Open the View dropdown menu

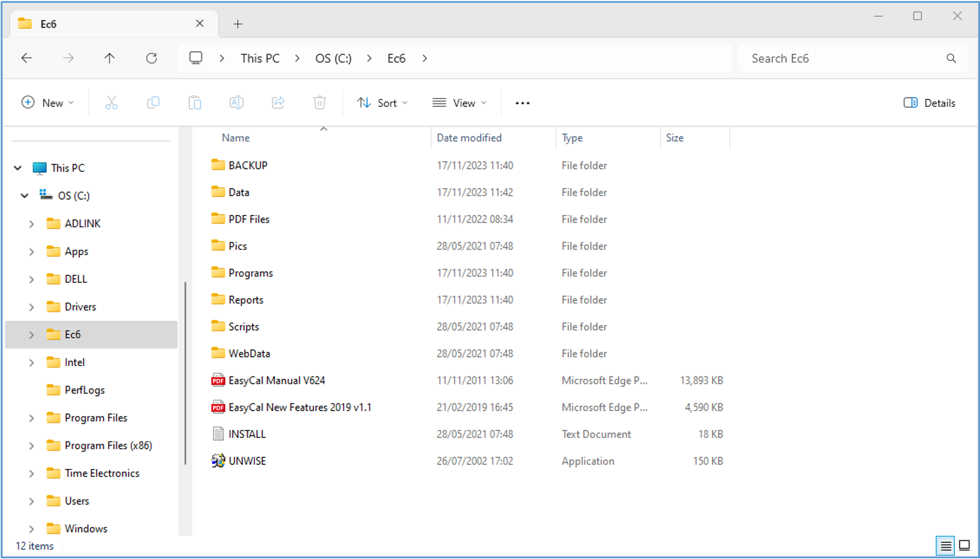click(x=459, y=103)
